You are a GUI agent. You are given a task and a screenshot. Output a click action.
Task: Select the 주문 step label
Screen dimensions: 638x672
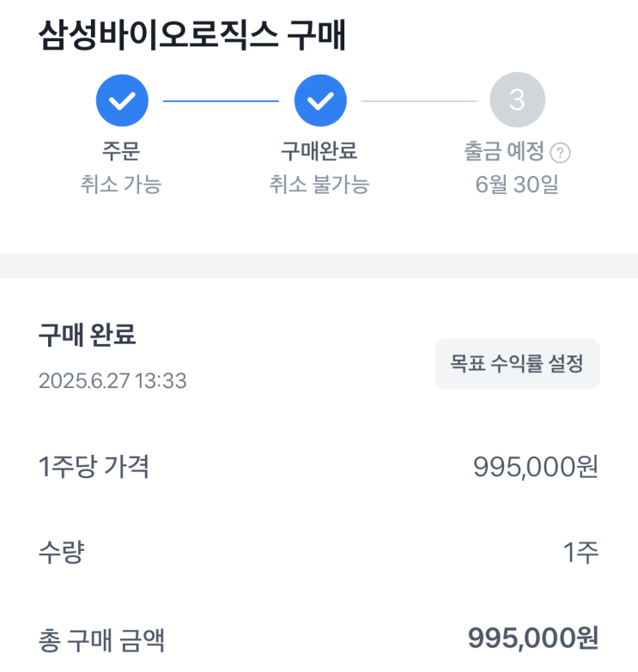120,152
